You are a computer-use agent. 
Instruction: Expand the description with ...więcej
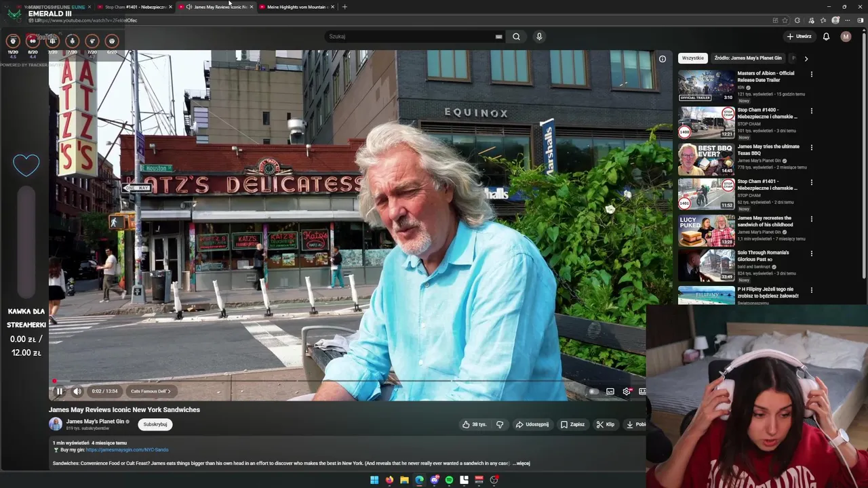521,463
